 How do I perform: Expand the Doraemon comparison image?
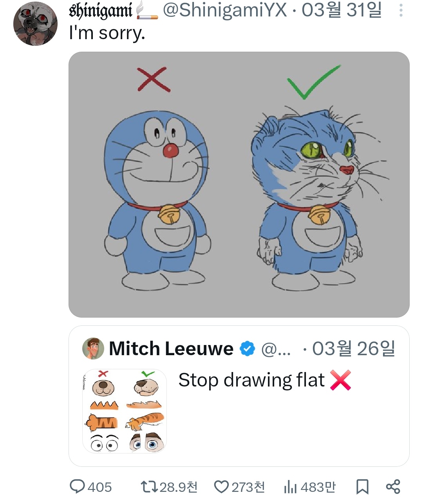coord(239,184)
